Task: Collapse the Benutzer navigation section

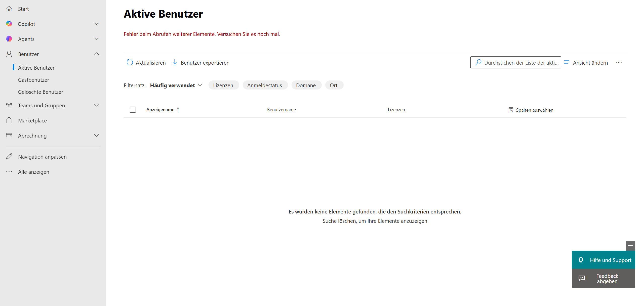Action: [x=96, y=54]
